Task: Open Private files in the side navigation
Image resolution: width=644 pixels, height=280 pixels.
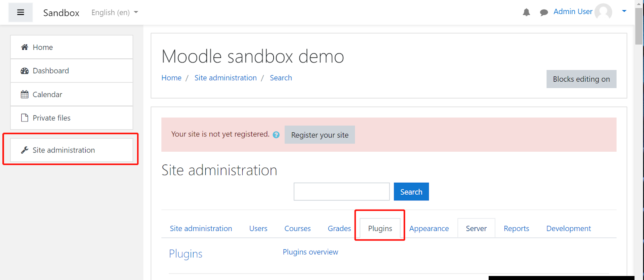Action: pos(72,118)
